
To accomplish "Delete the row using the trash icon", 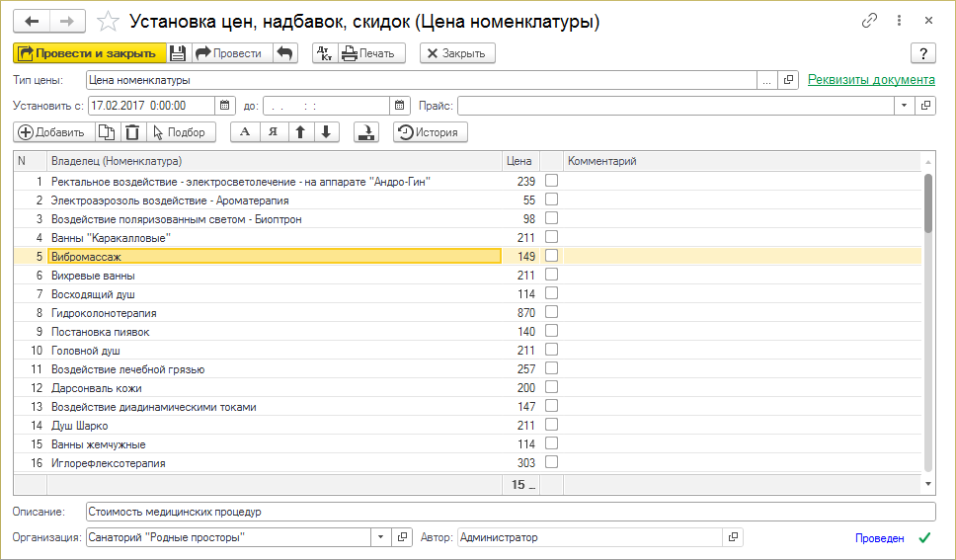I will [x=132, y=132].
